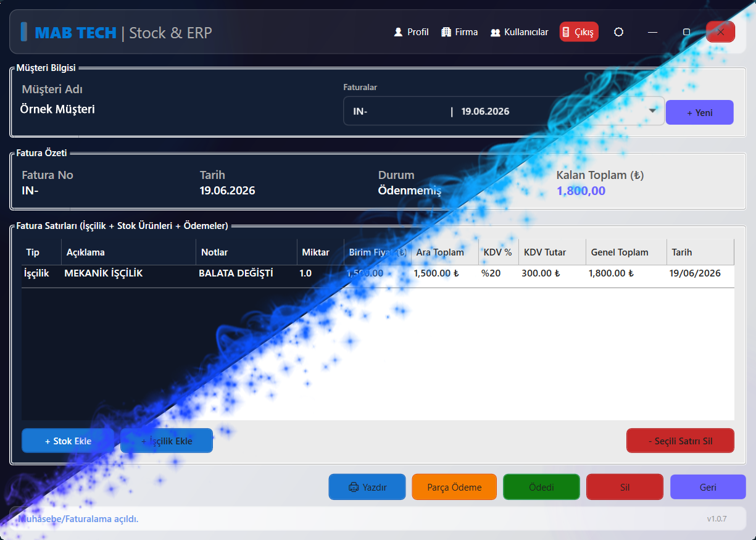
Task: Sort by the KDV % column header
Action: click(499, 252)
